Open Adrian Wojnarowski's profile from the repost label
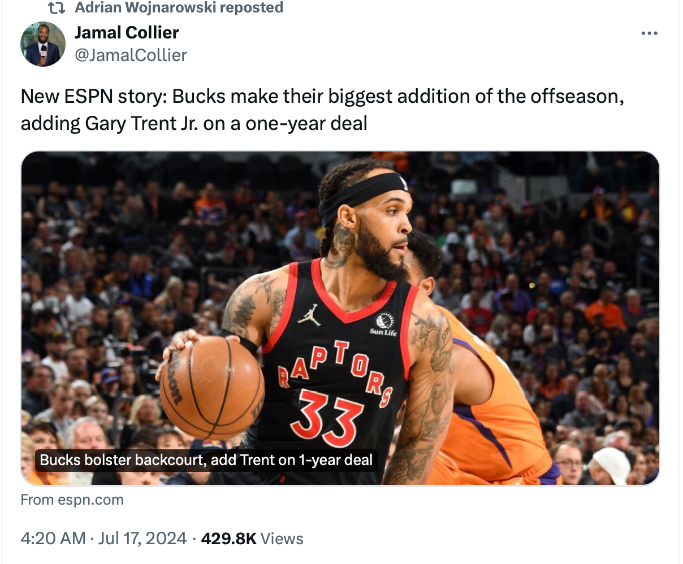The image size is (683, 564). (x=136, y=8)
